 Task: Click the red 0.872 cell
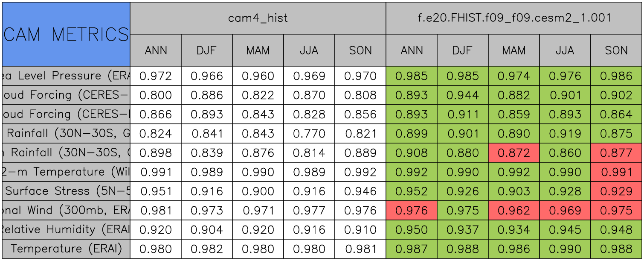(x=514, y=153)
